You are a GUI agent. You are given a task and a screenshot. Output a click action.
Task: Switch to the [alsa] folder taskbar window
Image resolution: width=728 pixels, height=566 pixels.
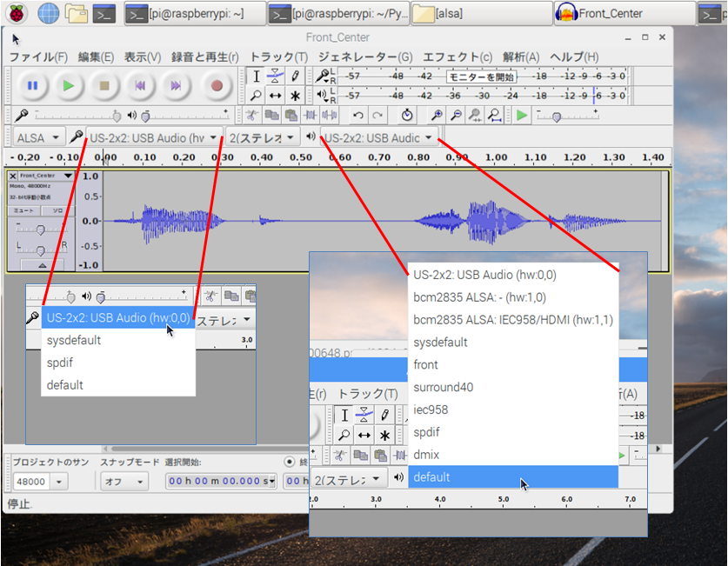(481, 13)
